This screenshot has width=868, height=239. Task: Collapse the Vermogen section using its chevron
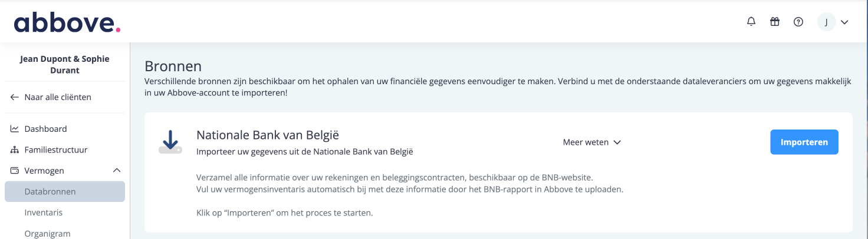116,171
